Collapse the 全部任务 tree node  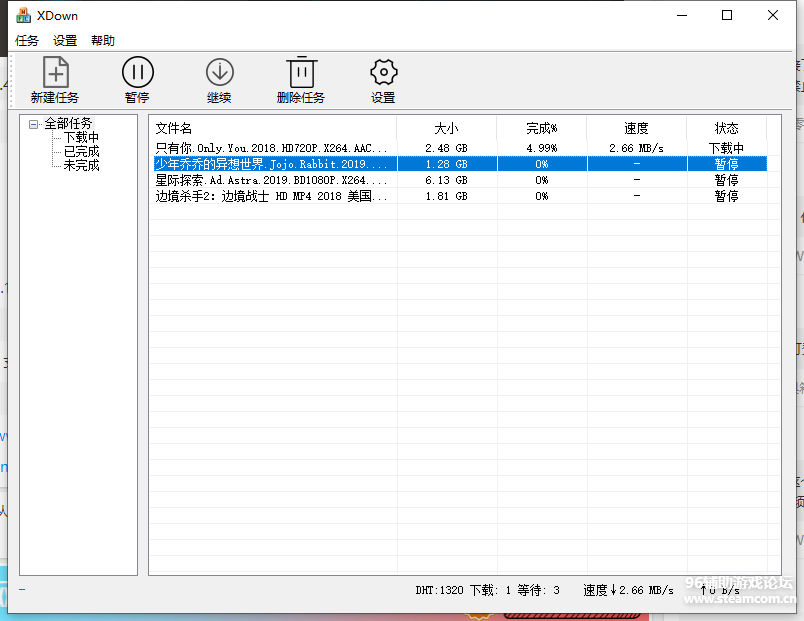[34, 124]
